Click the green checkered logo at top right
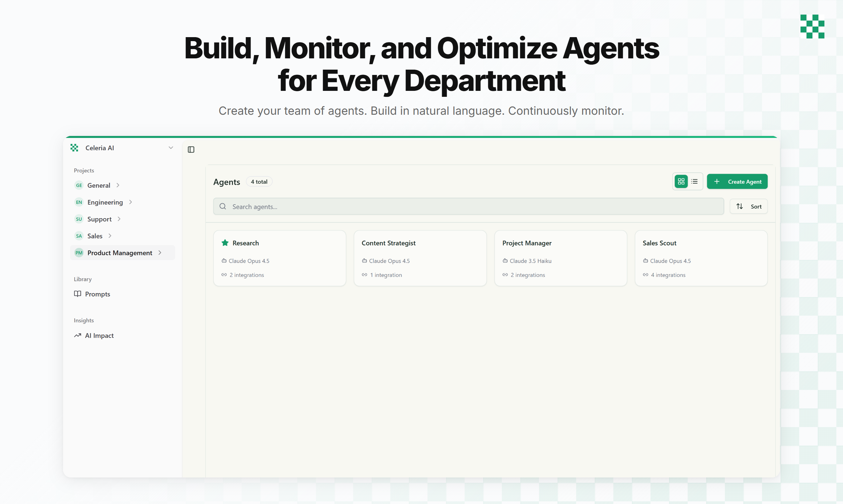 812,27
